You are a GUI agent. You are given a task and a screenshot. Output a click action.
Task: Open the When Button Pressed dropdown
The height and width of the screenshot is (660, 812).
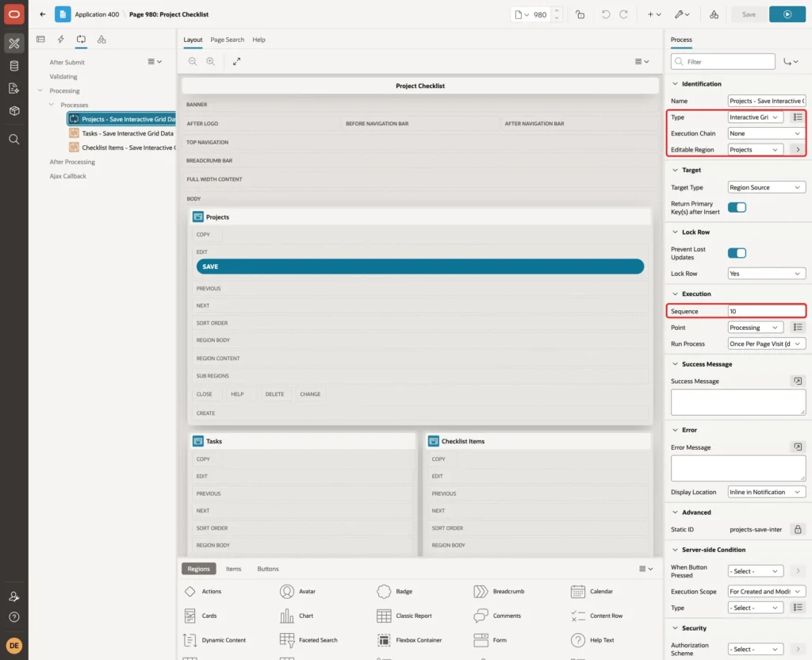[x=756, y=571]
